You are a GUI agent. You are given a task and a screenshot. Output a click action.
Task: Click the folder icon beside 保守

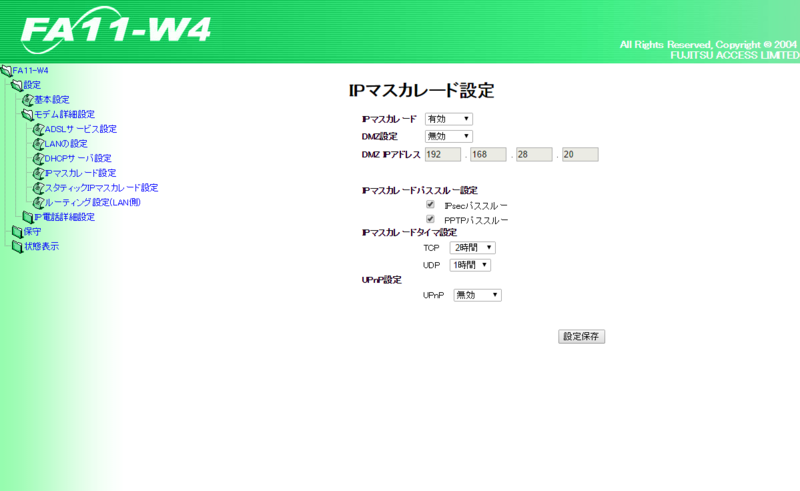coord(17,232)
